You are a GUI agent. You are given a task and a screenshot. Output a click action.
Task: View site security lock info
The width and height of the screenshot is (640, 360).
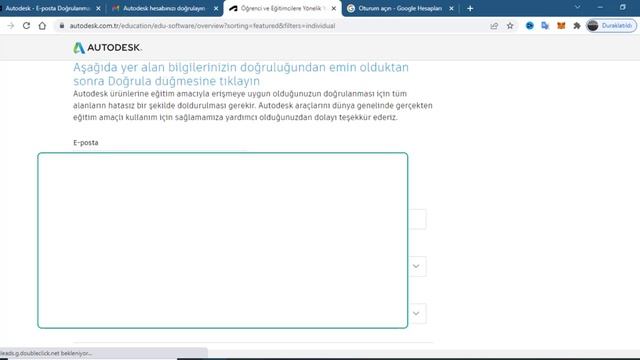pyautogui.click(x=62, y=26)
